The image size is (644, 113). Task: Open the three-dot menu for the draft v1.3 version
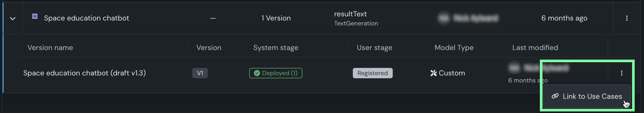(x=621, y=73)
